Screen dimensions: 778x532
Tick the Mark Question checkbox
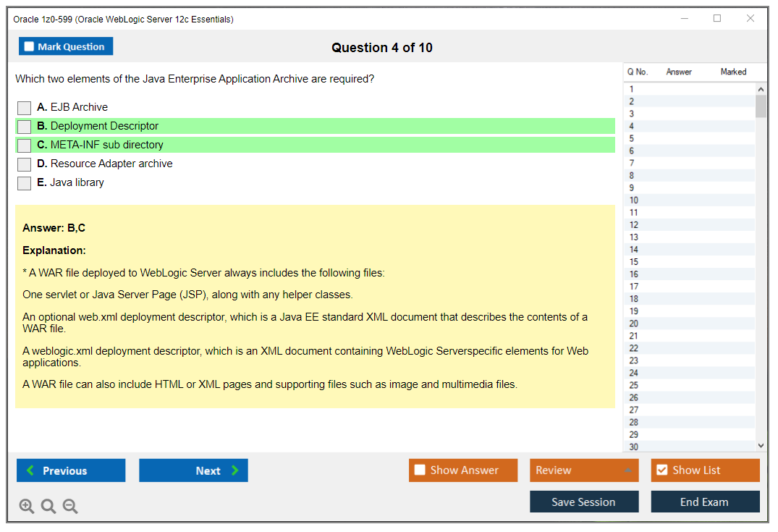point(29,46)
